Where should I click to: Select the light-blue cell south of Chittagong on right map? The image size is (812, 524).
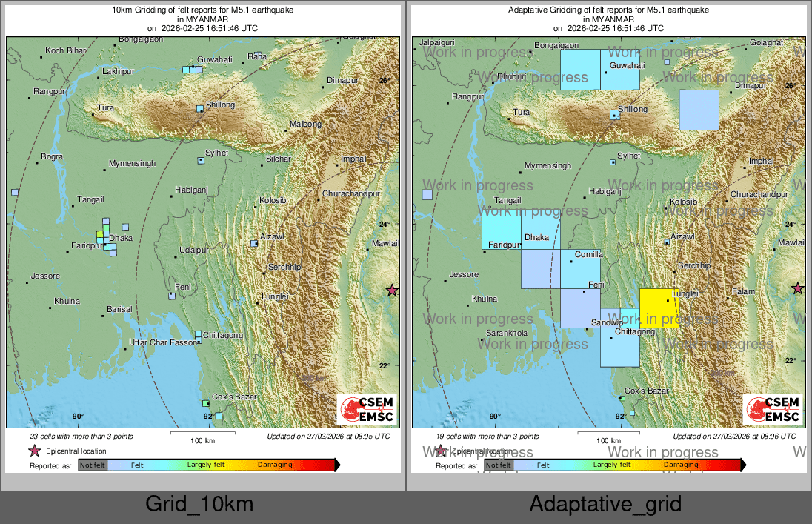tap(620, 348)
